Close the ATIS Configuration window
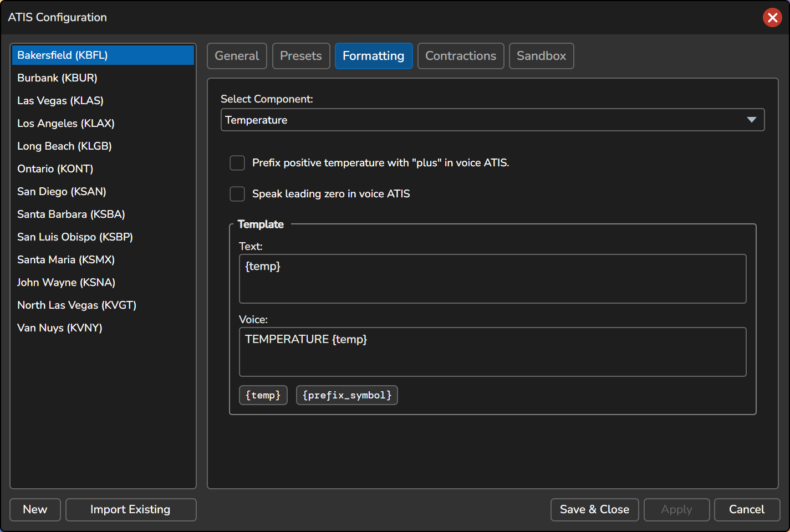This screenshot has width=790, height=532. click(772, 17)
